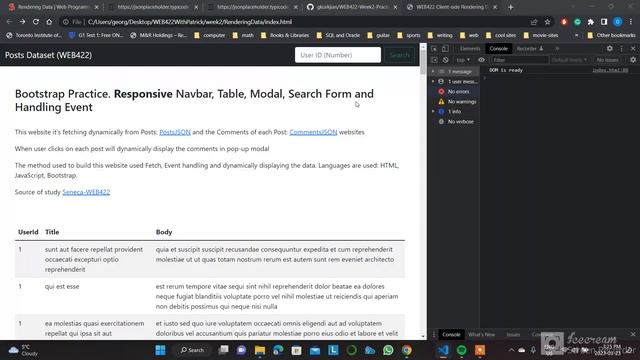
Task: Open the drawer three-dot menu beside Console
Action: point(433,334)
